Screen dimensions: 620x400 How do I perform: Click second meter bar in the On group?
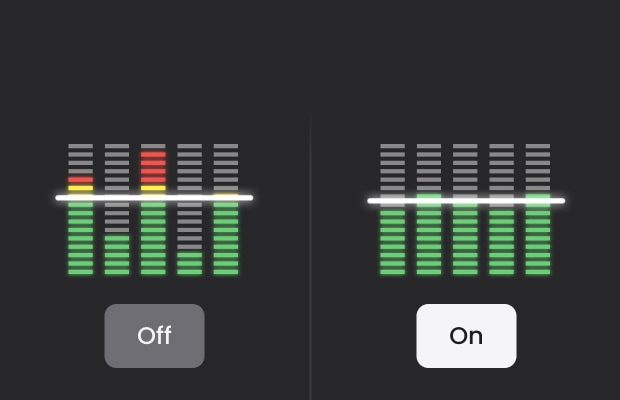pyautogui.click(x=429, y=209)
